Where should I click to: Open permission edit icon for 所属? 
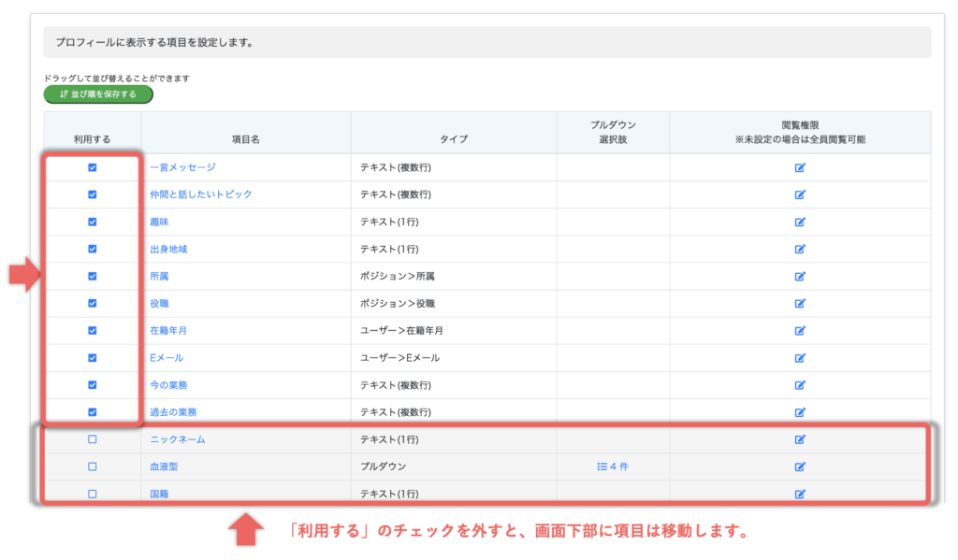[x=800, y=277]
